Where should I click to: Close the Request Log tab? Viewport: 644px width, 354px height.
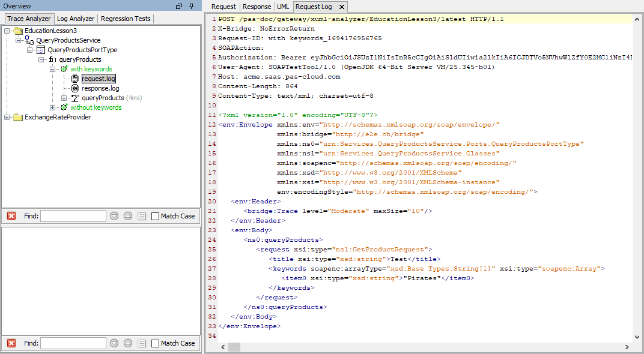click(341, 7)
